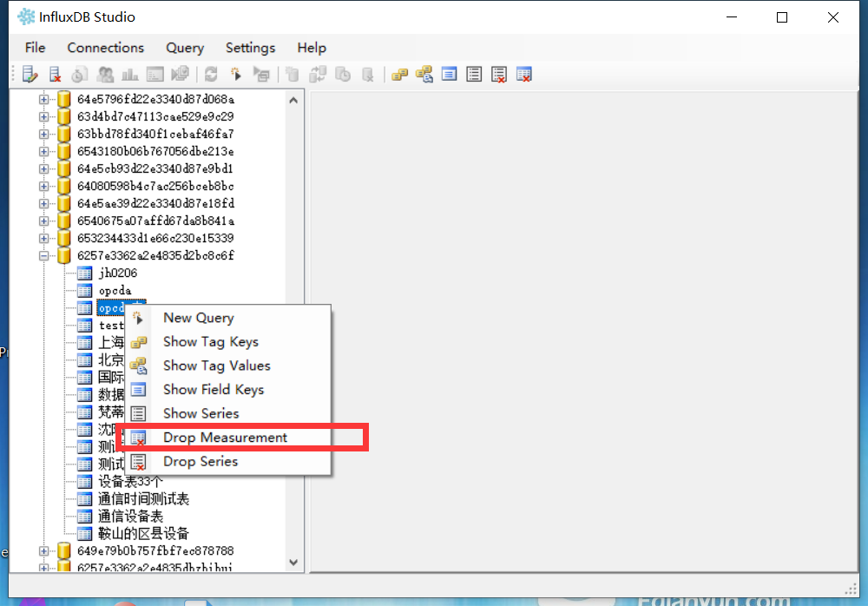Expand database 64e5796fd22e3340d87d068a
This screenshot has height=606, width=868.
43,99
